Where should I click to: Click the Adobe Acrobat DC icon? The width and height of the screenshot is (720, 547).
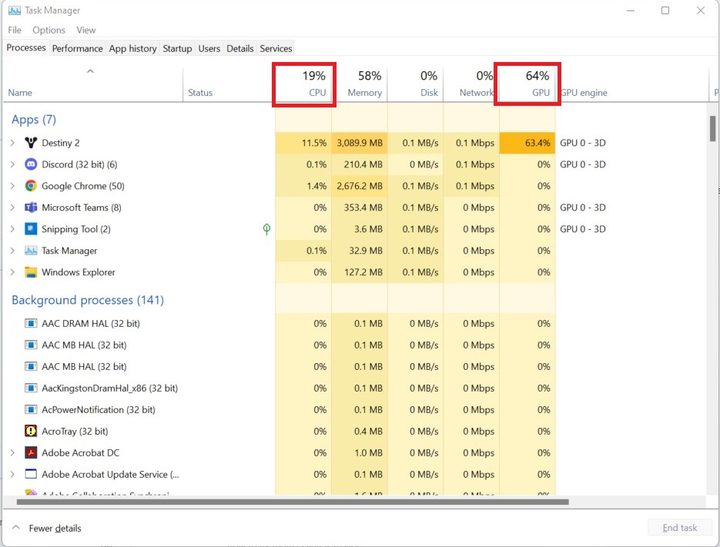click(31, 453)
